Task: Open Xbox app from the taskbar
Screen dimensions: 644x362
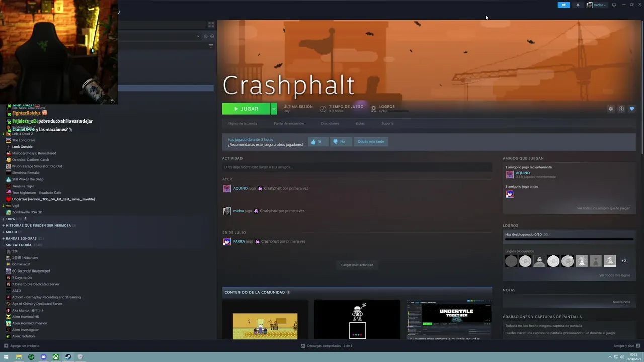Action: tap(56, 357)
